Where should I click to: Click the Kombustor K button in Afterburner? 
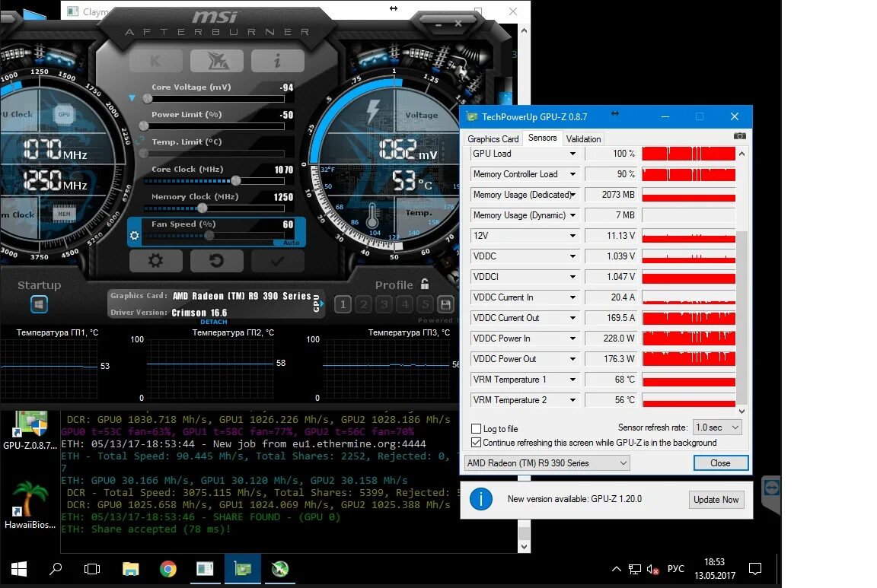coord(155,60)
